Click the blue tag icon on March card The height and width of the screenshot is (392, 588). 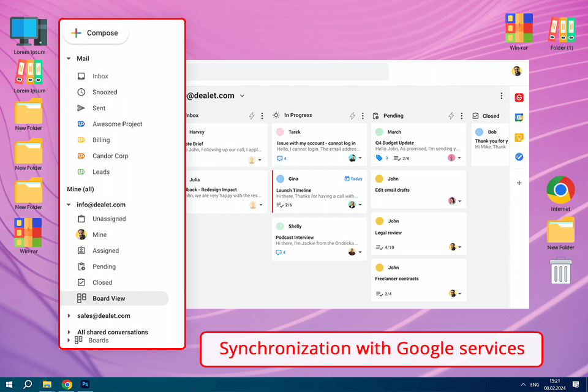pyautogui.click(x=379, y=158)
